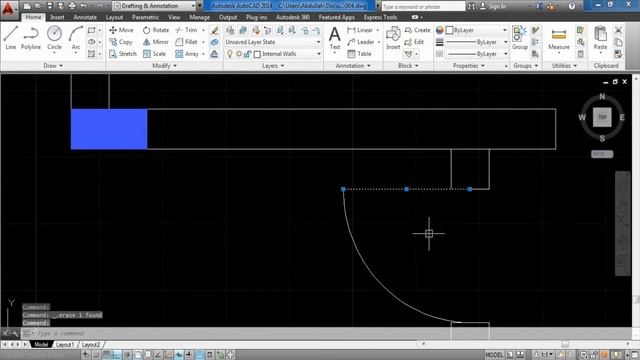Click the Rotate command

156,30
